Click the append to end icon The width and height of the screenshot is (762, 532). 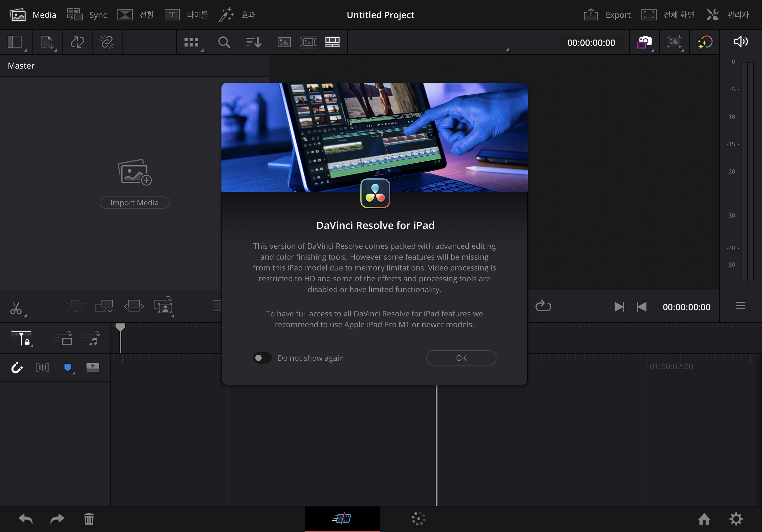tap(104, 306)
